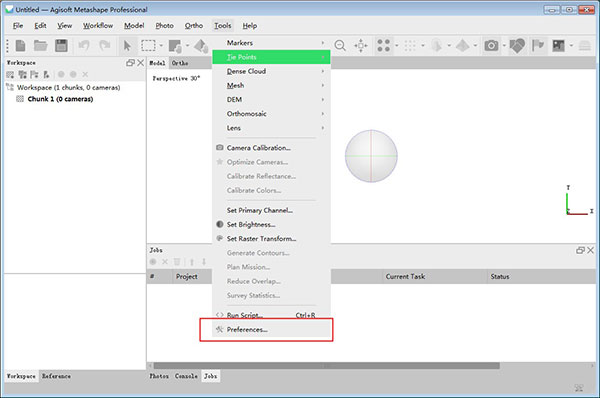The width and height of the screenshot is (600, 398).
Task: Choose Set Primary Channel menu entry
Action: (x=271, y=210)
